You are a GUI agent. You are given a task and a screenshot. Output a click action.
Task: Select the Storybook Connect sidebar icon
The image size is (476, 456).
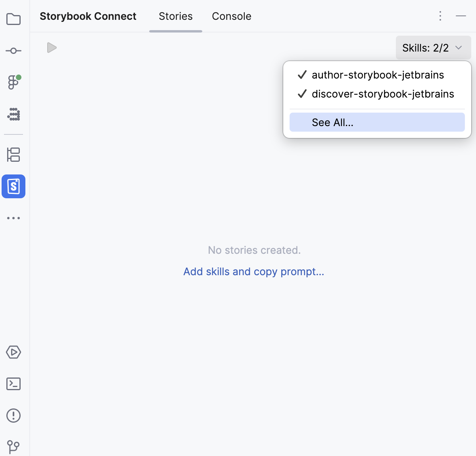[x=13, y=186]
